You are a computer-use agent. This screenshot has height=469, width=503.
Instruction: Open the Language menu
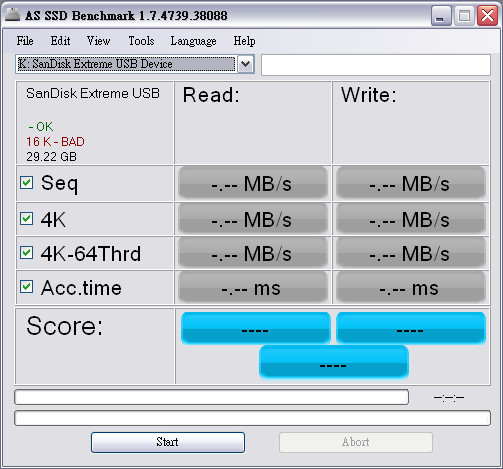[193, 41]
